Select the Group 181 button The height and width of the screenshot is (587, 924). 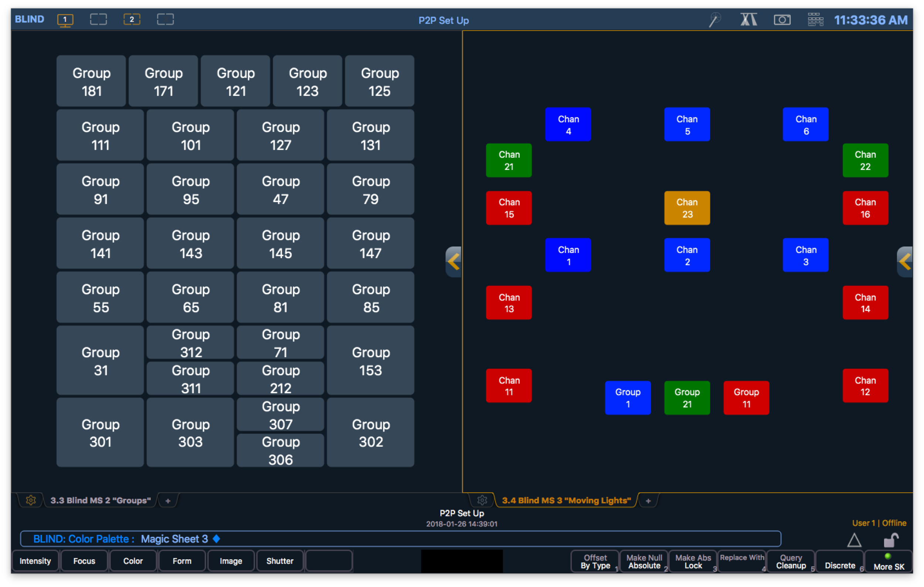91,81
